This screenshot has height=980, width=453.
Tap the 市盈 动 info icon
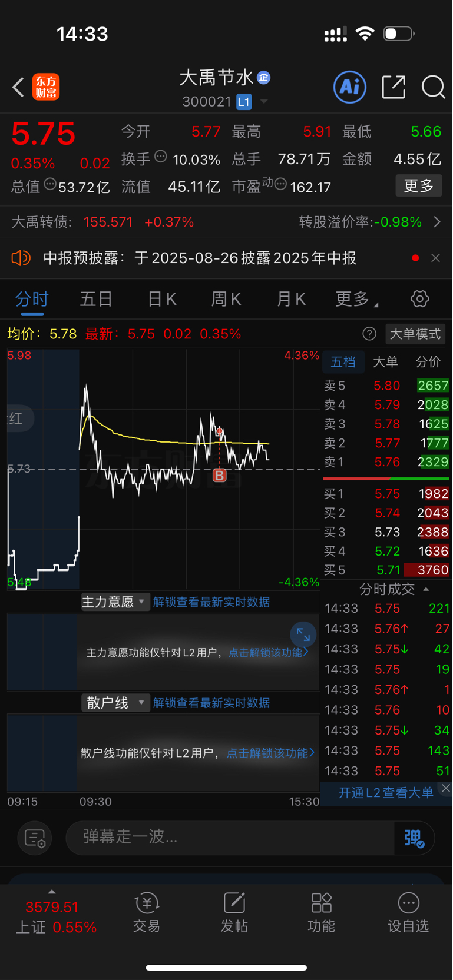coord(280,185)
